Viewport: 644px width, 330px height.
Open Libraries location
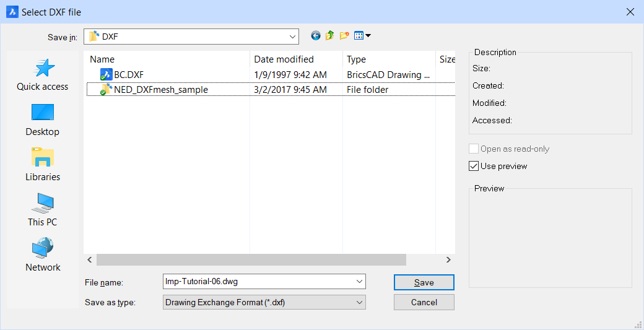[42, 165]
